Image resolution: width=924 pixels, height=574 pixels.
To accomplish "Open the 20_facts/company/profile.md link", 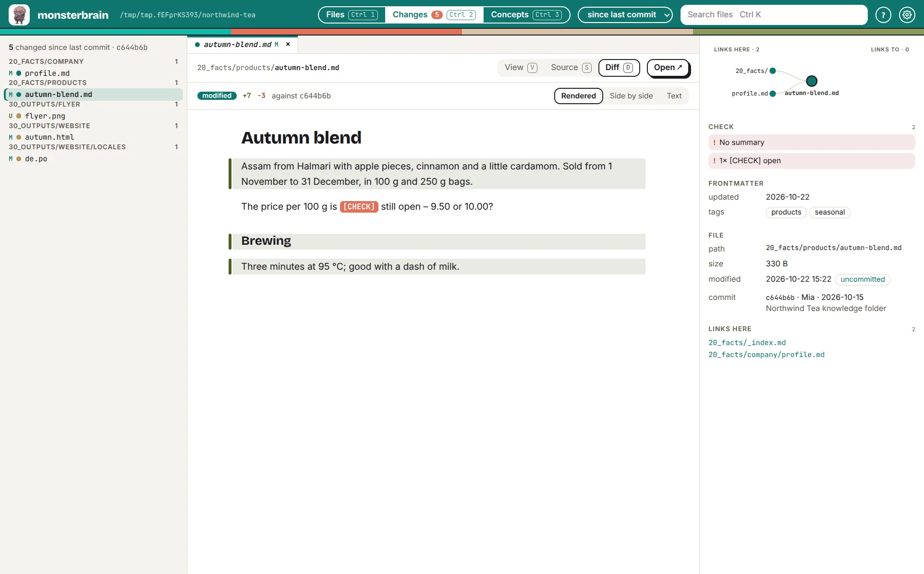I will (x=766, y=355).
